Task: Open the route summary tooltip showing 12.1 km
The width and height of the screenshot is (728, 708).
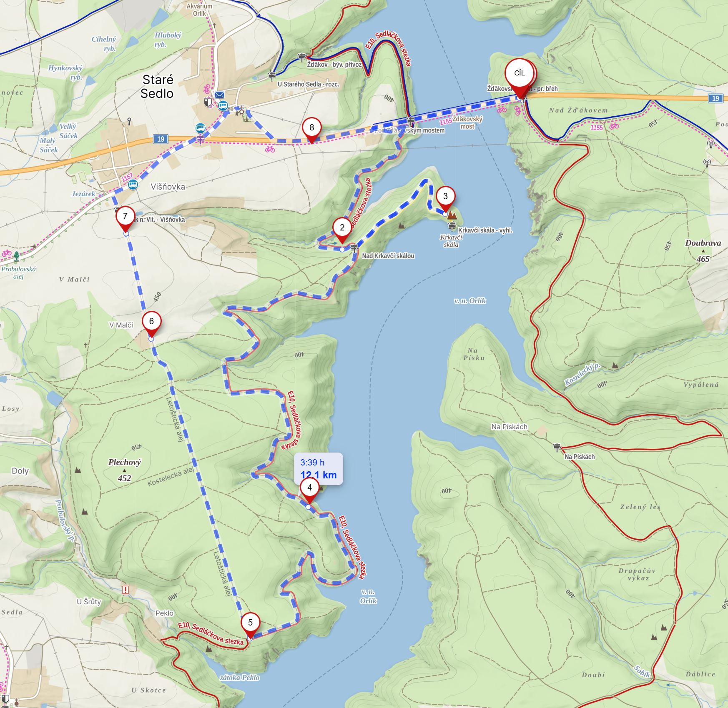Action: (x=319, y=469)
